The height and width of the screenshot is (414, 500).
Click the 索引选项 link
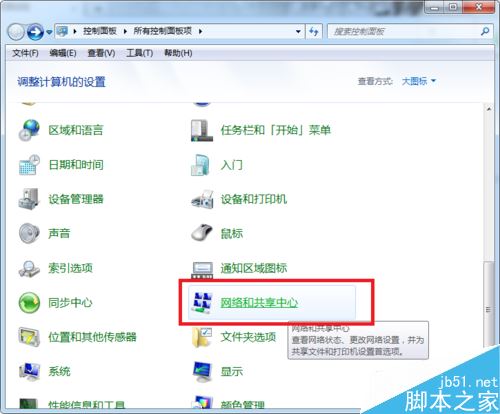coord(70,268)
